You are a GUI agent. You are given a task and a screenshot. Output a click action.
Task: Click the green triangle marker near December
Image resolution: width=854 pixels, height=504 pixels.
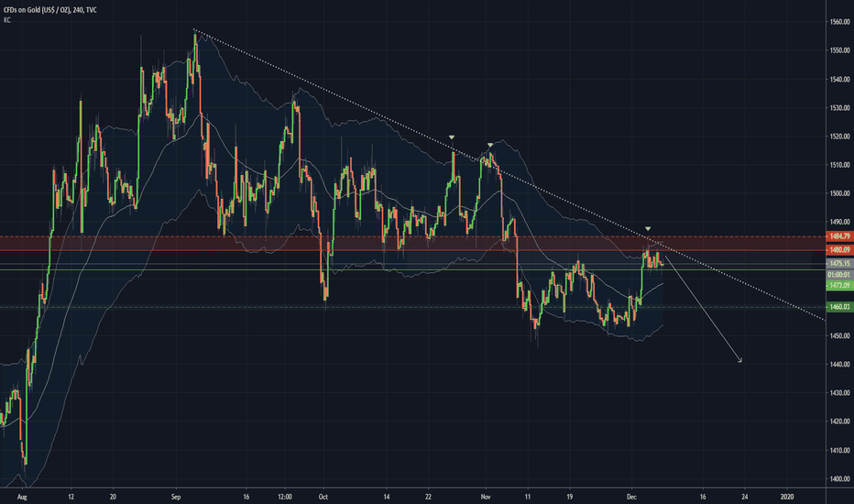point(648,229)
